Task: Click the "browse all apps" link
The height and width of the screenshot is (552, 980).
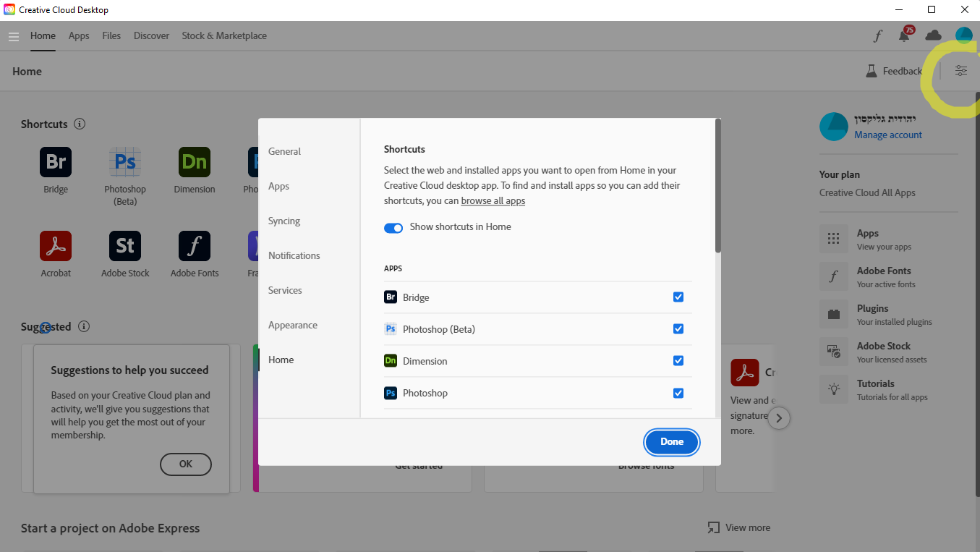Action: [493, 201]
